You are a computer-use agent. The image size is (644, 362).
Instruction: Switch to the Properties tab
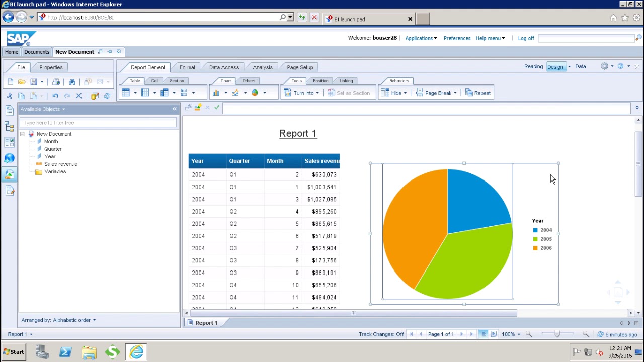[51, 67]
